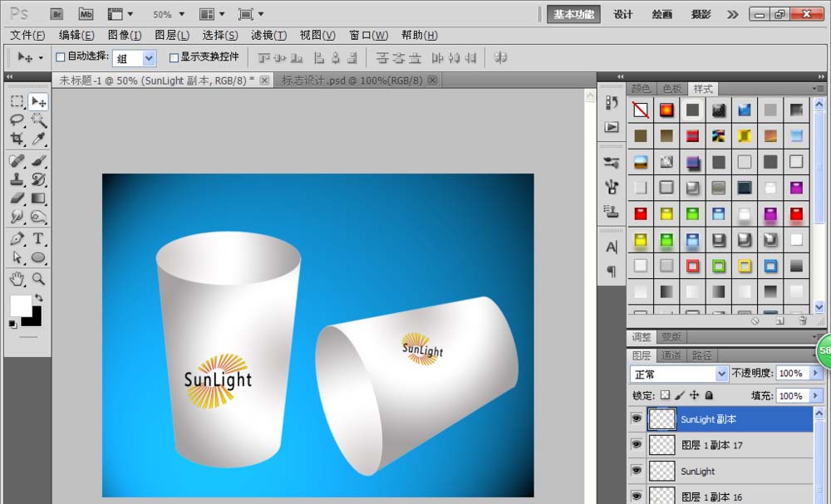Image resolution: width=831 pixels, height=504 pixels.
Task: Hide the 图层 1 副本 17 layer
Action: (x=637, y=444)
